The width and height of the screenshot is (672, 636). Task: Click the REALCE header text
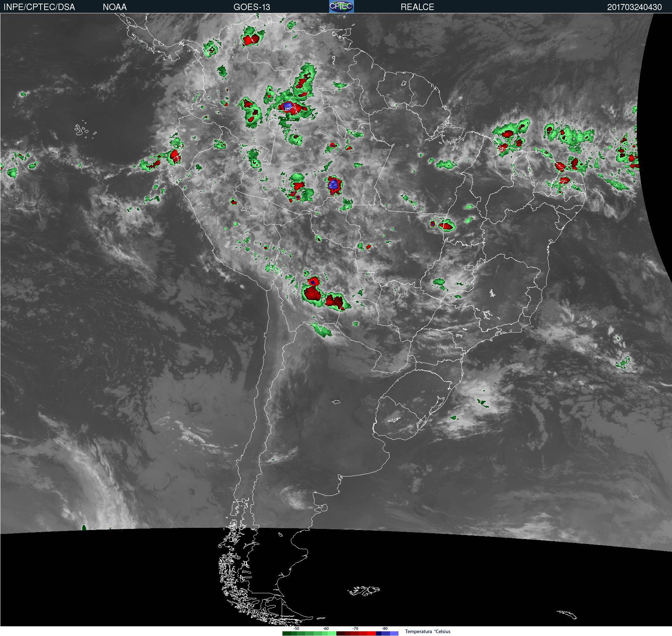[417, 7]
